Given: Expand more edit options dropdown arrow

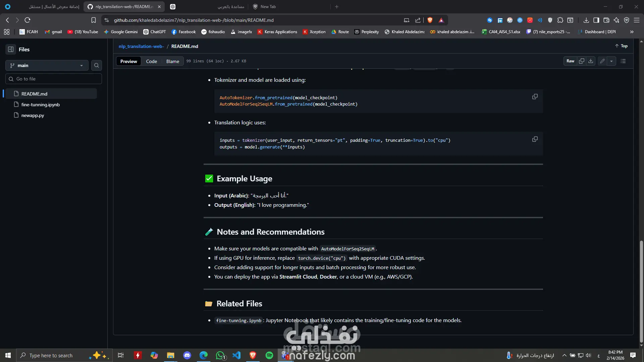Looking at the screenshot, I should [x=611, y=61].
